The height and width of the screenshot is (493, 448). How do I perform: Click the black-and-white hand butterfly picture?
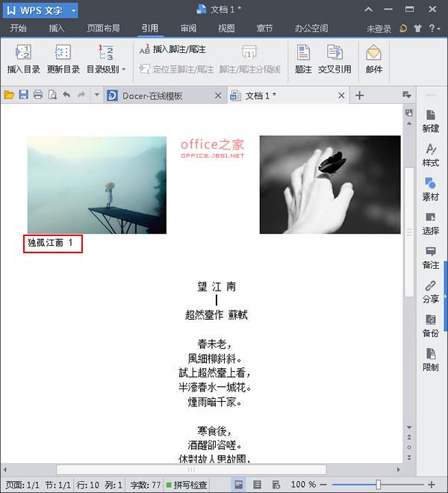[330, 185]
